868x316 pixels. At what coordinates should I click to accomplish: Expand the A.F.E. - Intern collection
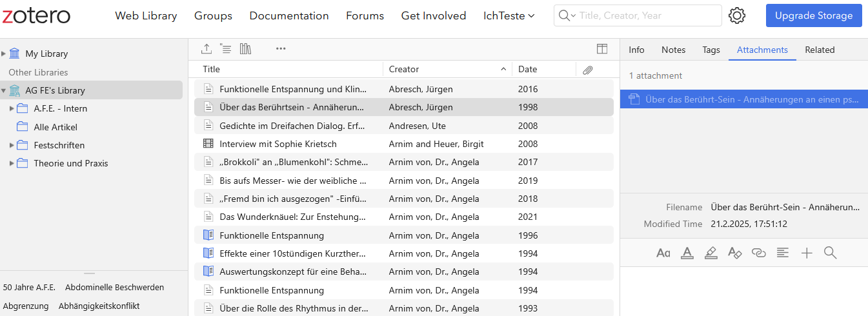click(12, 108)
